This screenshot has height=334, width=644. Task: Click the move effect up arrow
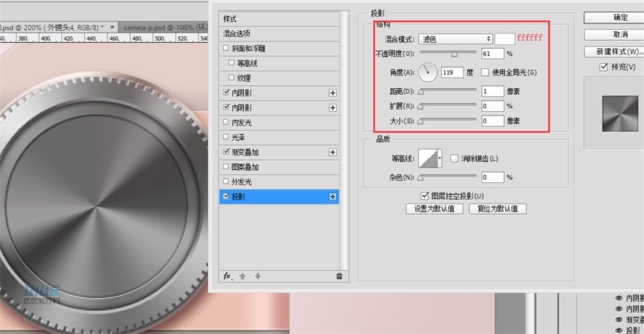[243, 276]
